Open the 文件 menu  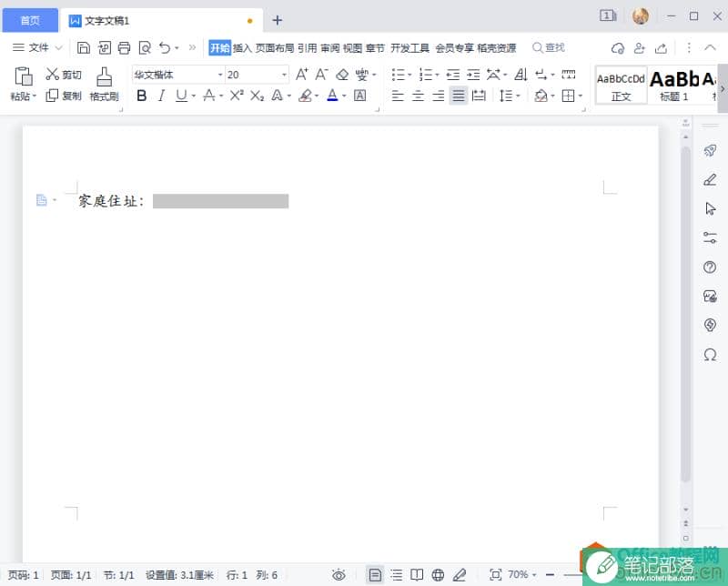pos(37,47)
